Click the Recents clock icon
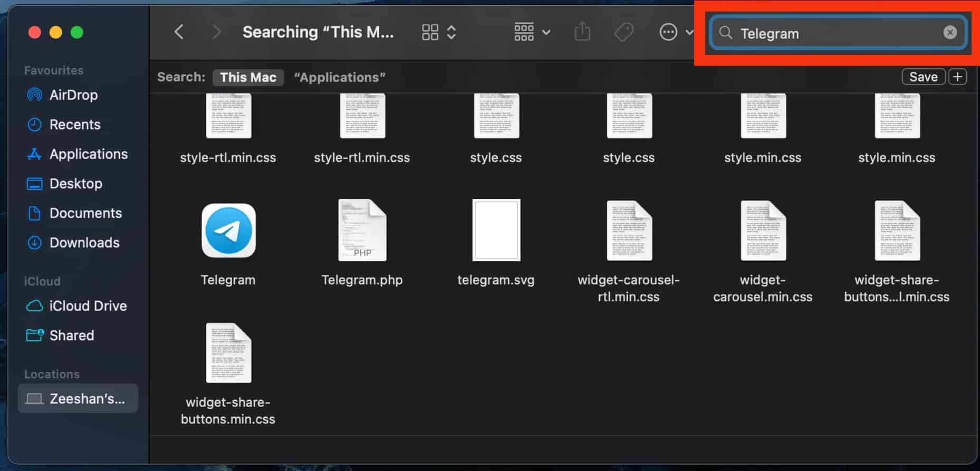This screenshot has width=980, height=471. point(34,124)
